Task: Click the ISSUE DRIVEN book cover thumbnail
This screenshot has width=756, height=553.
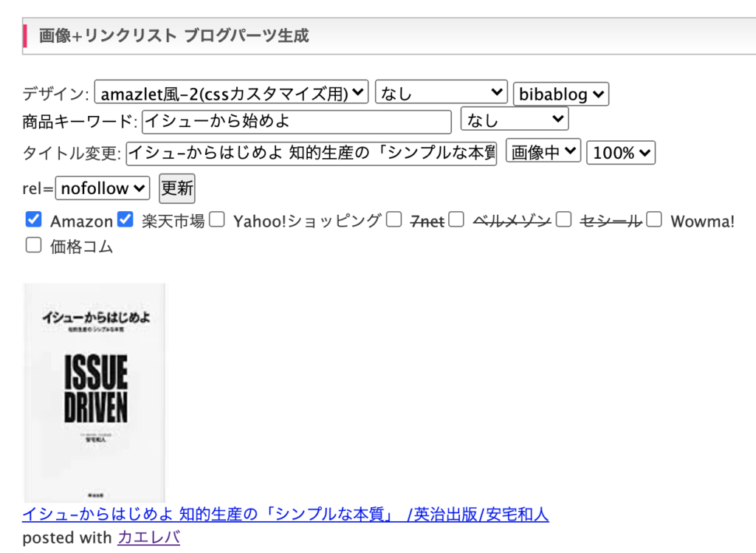Action: 94,393
